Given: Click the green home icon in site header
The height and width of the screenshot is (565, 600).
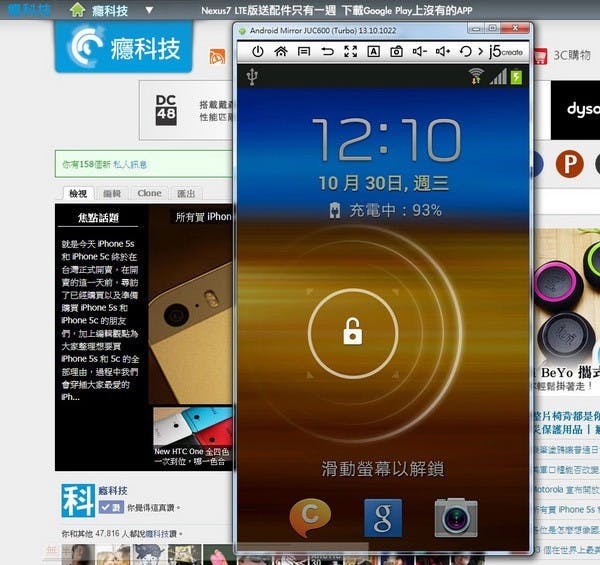Looking at the screenshot, I should pyautogui.click(x=77, y=10).
